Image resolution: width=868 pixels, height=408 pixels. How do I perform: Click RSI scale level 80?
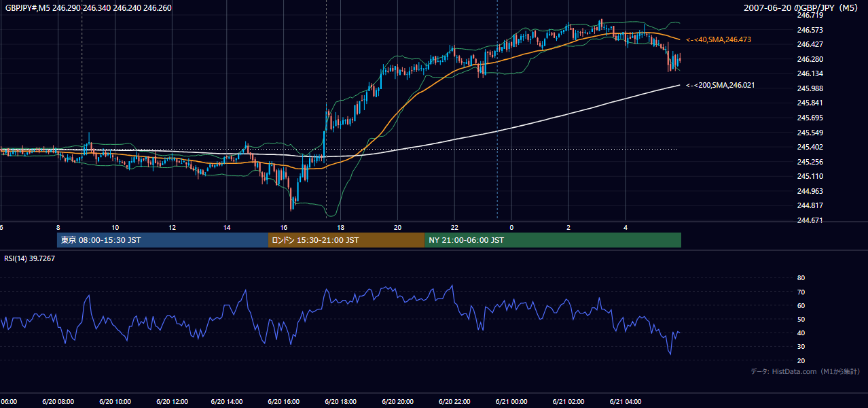[x=801, y=278]
